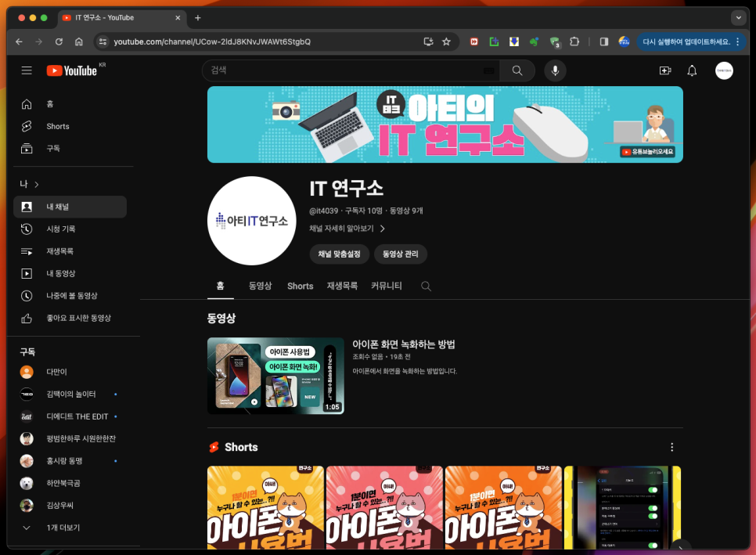Viewport: 756px width, 555px height.
Task: Open the Chrome home page button
Action: (x=78, y=41)
